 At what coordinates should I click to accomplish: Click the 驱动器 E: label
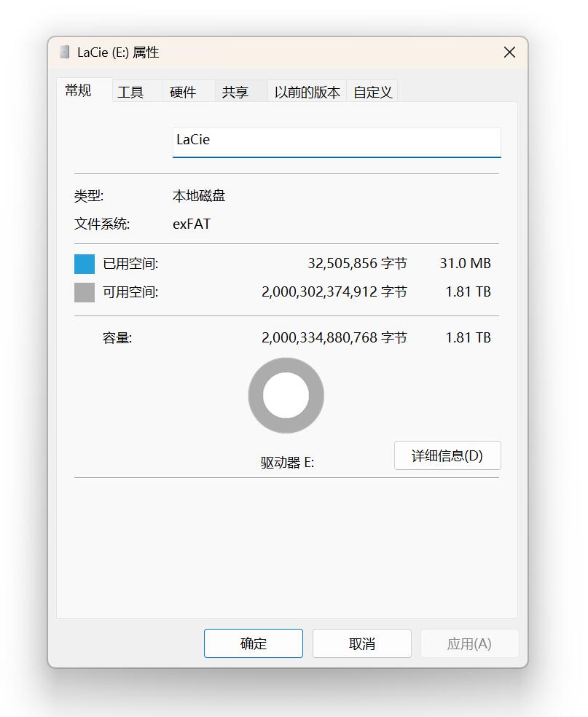[x=287, y=462]
